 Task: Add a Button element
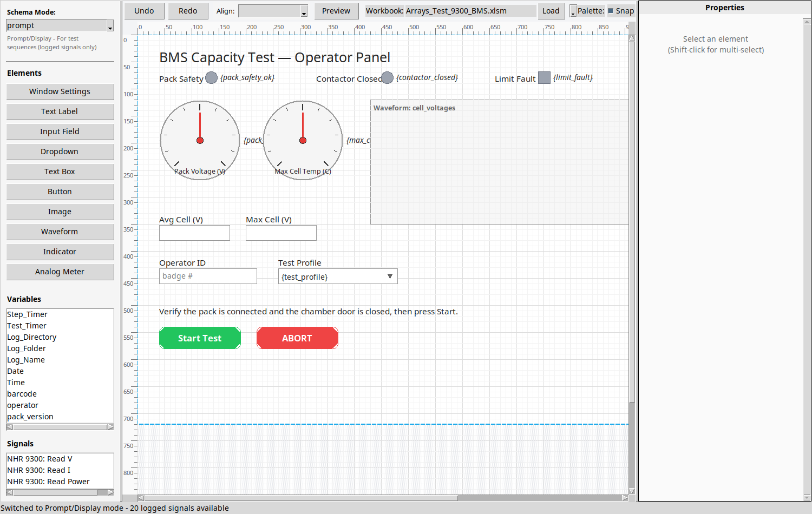(60, 192)
